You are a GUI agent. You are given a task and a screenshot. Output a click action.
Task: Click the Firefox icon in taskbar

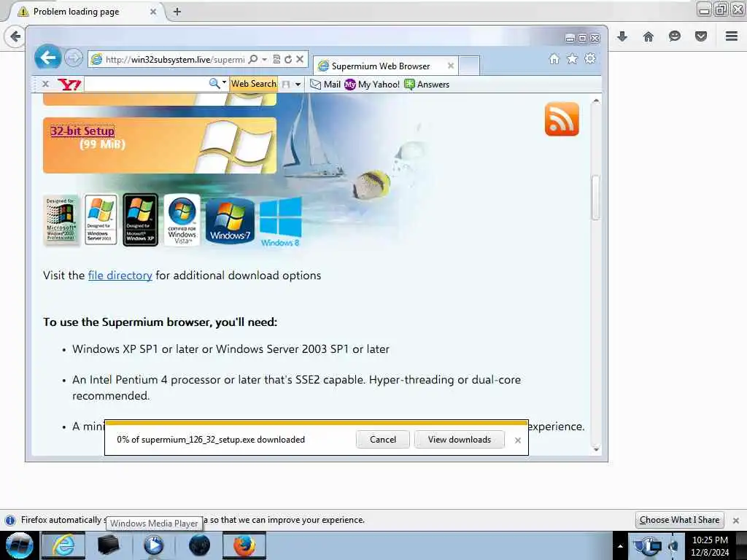pos(244,545)
